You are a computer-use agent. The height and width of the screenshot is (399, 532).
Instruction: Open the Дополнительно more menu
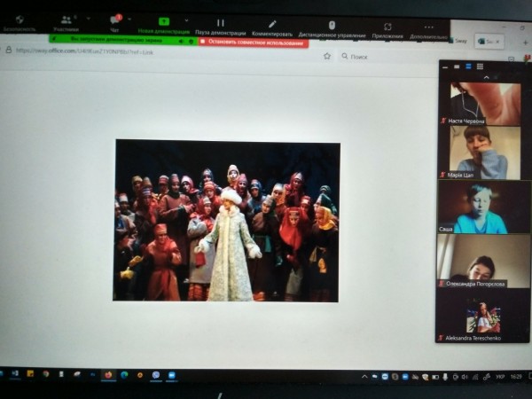point(428,32)
